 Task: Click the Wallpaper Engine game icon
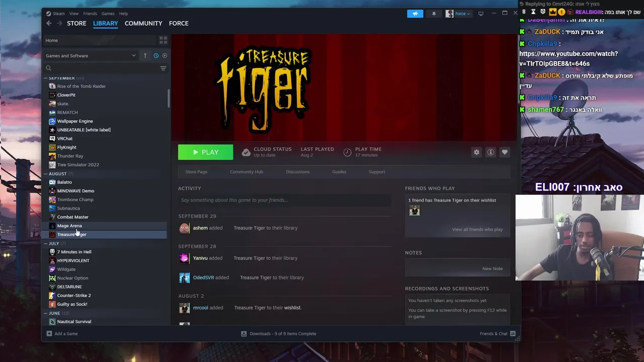pyautogui.click(x=52, y=121)
